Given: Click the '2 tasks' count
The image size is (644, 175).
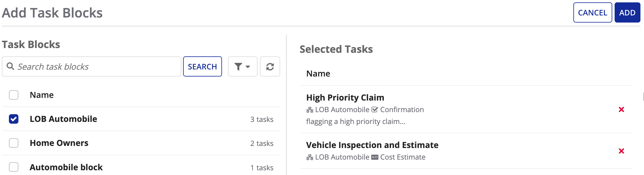Looking at the screenshot, I should pyautogui.click(x=262, y=143).
